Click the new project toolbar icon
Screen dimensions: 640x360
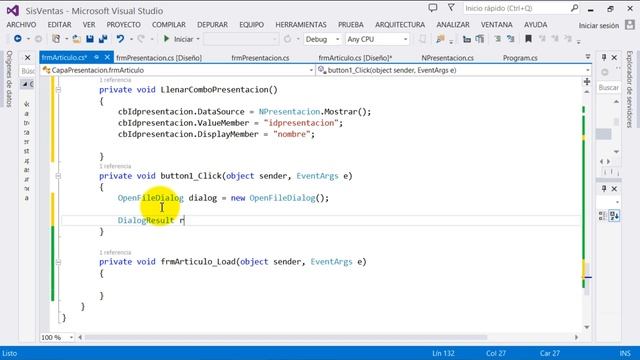click(56, 39)
